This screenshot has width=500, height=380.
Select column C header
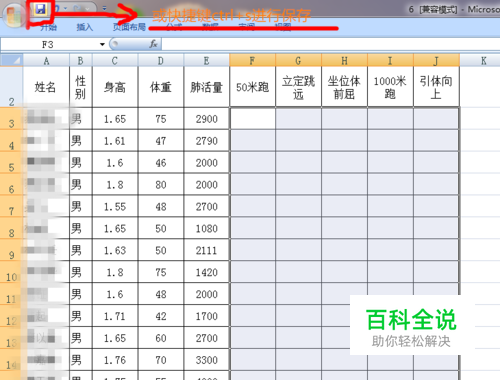115,60
